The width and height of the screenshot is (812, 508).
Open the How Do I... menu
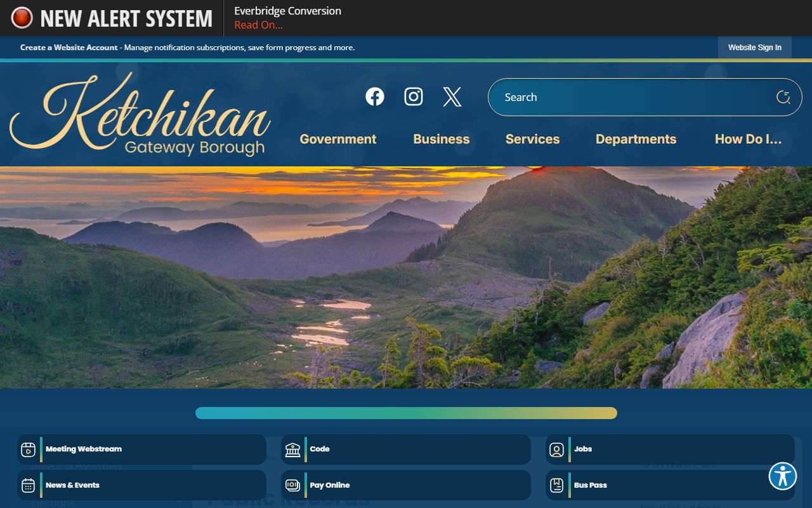pyautogui.click(x=749, y=139)
